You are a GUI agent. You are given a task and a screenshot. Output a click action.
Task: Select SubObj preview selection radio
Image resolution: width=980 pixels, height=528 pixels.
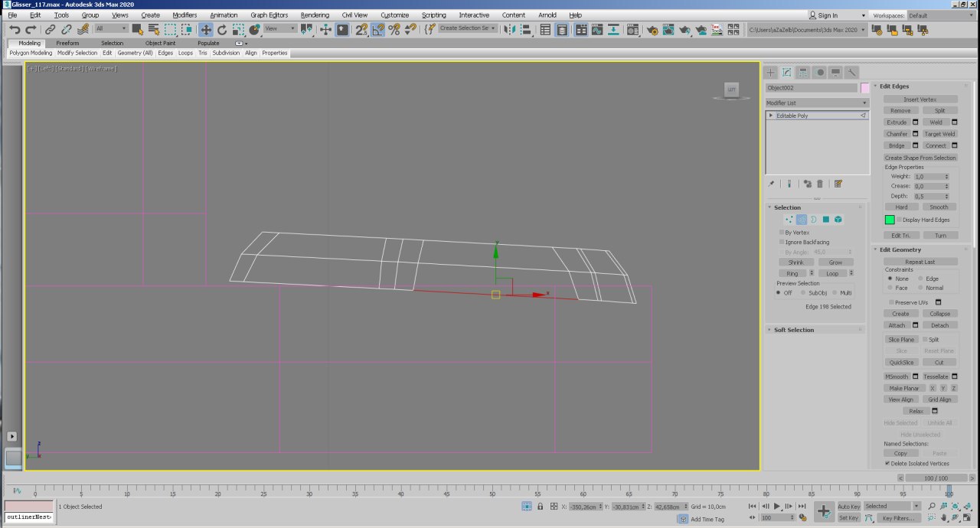(x=804, y=292)
